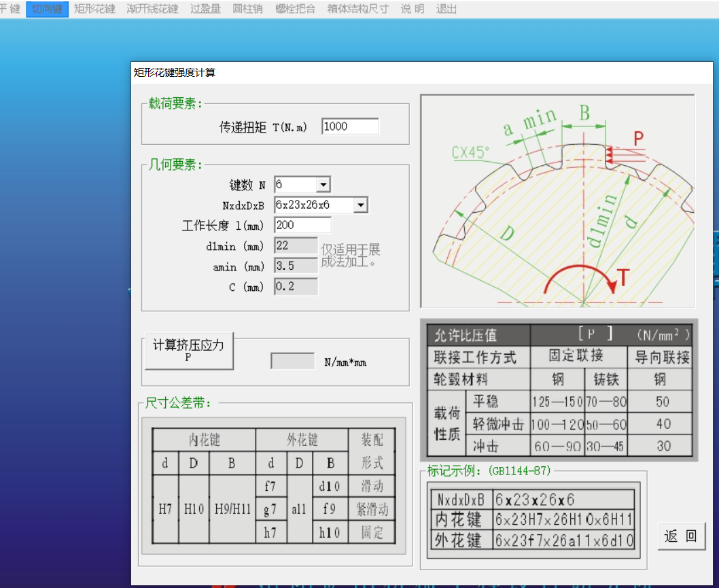Image resolution: width=719 pixels, height=588 pixels.
Task: Expand the NxdxDxB size dropdown arrow
Action: point(360,205)
